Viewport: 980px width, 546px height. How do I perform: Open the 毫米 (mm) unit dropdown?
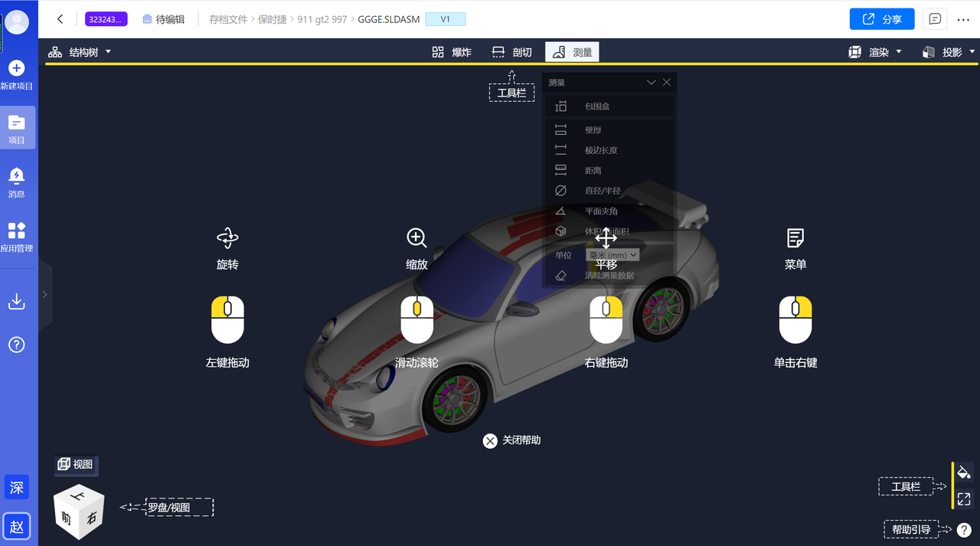[612, 255]
